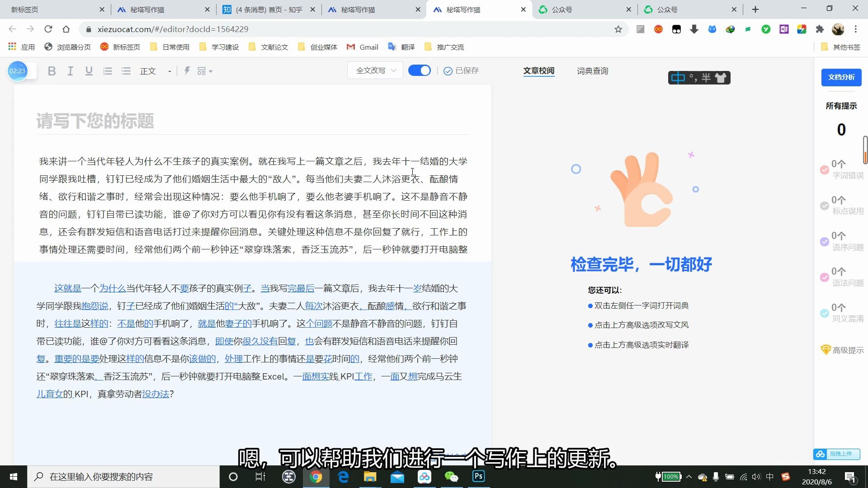Toggle bold formatting in editor toolbar
This screenshot has height=488, width=868.
[52, 71]
